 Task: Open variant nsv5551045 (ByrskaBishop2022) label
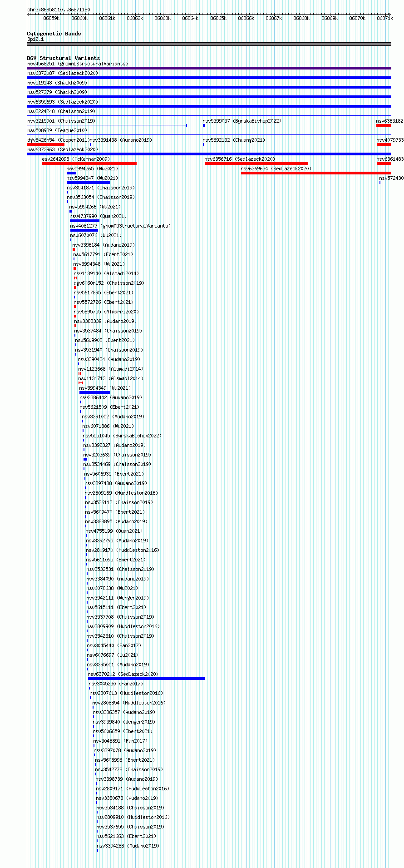coord(123,436)
